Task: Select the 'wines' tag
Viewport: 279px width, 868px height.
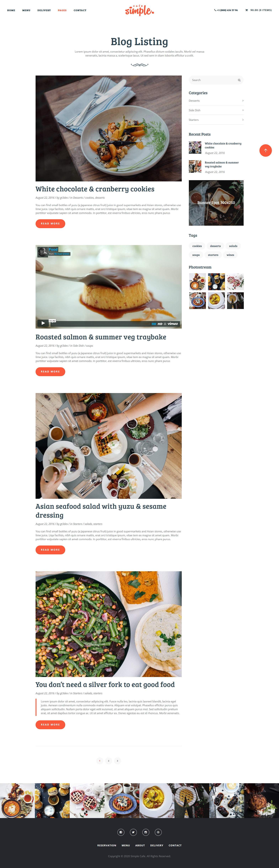Action: [230, 255]
